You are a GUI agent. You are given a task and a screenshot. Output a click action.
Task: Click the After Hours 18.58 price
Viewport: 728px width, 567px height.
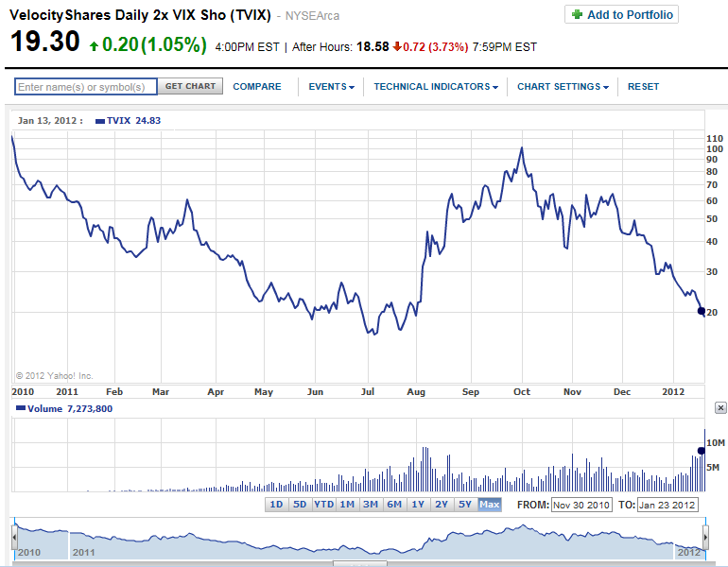(x=373, y=47)
